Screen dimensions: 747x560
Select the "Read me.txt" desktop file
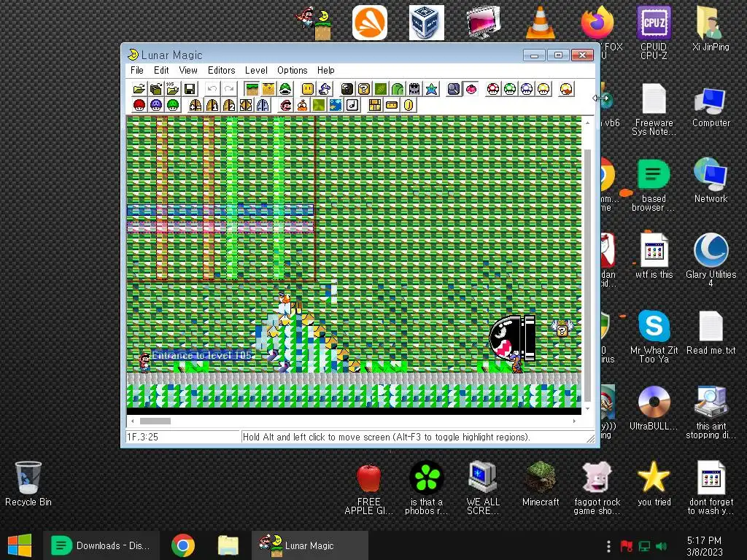pyautogui.click(x=711, y=332)
